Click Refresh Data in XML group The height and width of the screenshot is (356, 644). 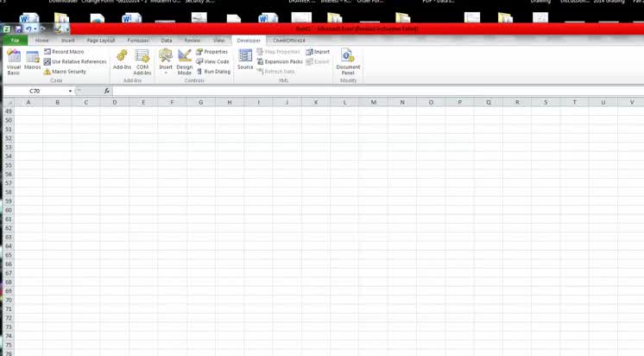click(x=276, y=72)
